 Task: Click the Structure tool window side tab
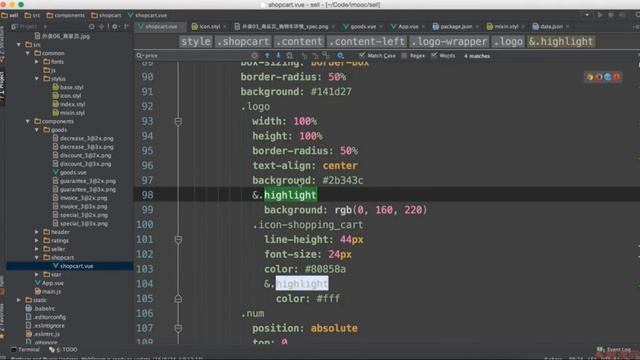[x=2, y=44]
